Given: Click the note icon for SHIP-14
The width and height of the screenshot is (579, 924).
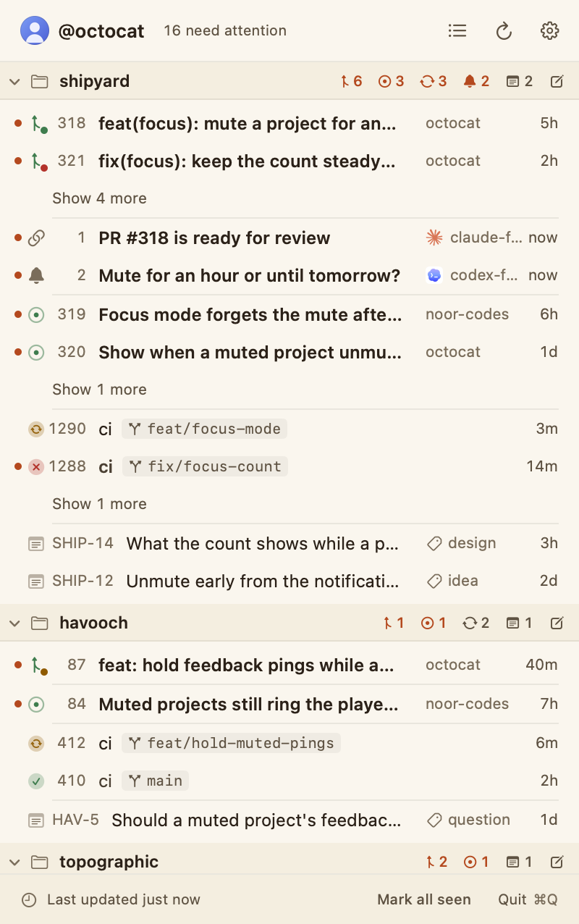Looking at the screenshot, I should (x=36, y=543).
